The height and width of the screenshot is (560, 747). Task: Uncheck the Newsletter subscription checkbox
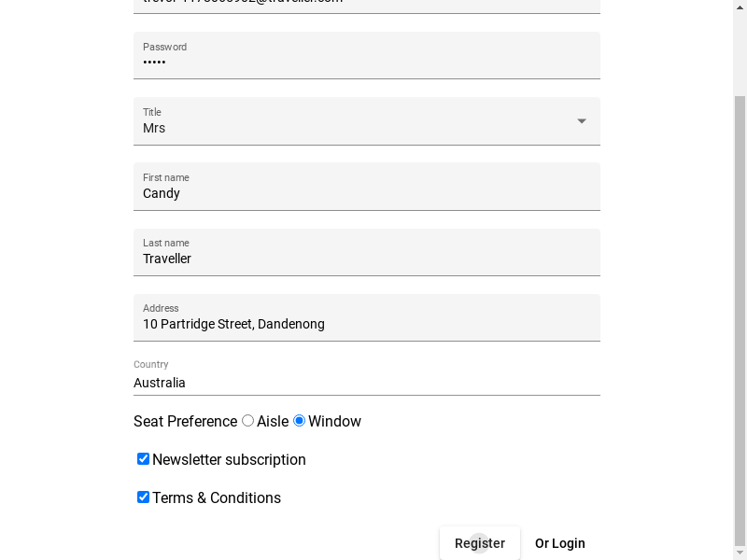[x=143, y=459]
